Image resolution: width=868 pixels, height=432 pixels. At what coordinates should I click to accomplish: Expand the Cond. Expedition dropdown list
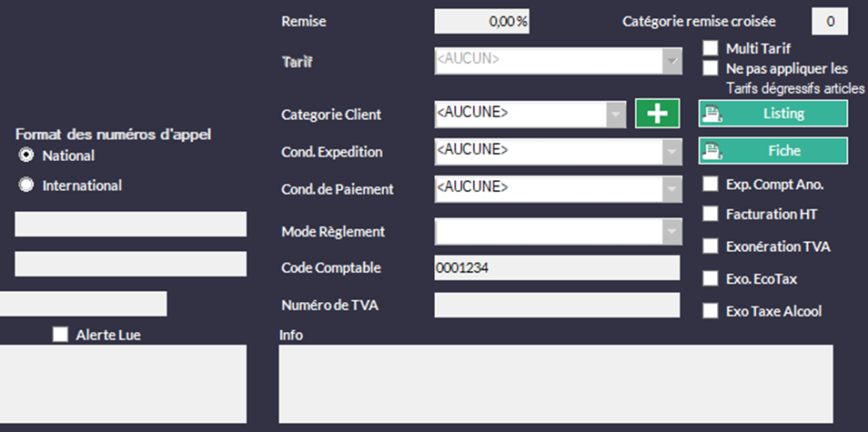pos(671,151)
